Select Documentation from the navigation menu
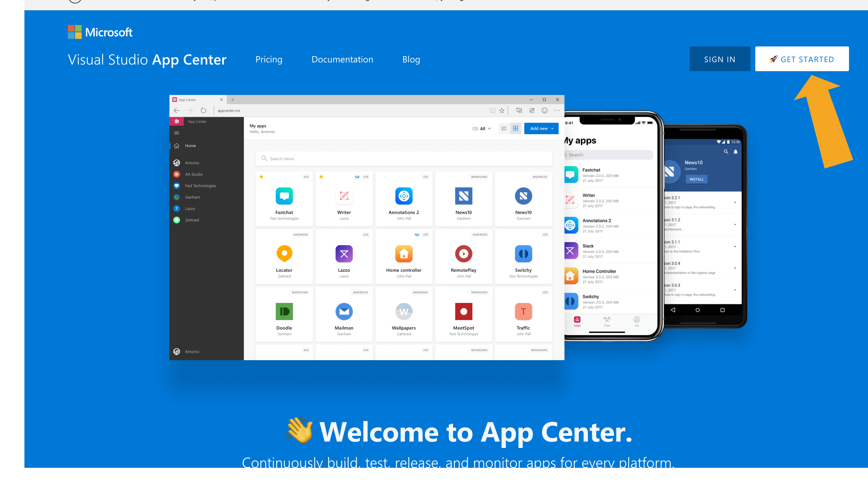868x485 pixels. pyautogui.click(x=342, y=59)
